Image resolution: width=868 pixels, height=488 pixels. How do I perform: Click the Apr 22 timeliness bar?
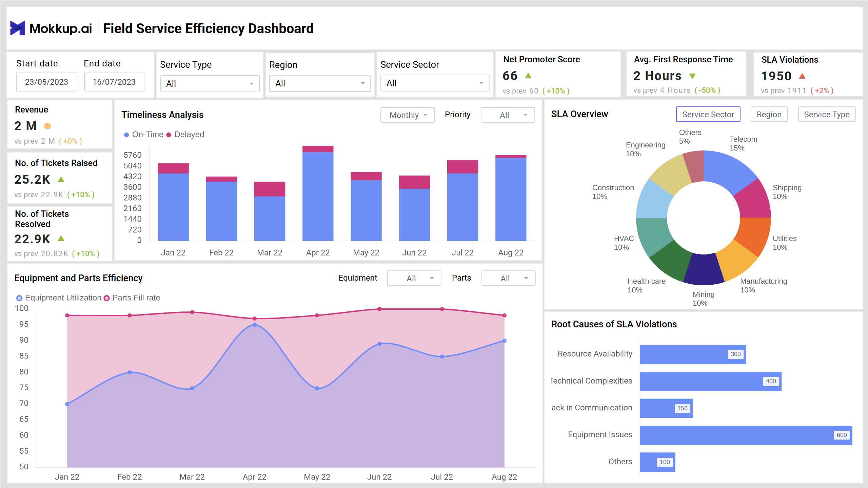tap(318, 194)
